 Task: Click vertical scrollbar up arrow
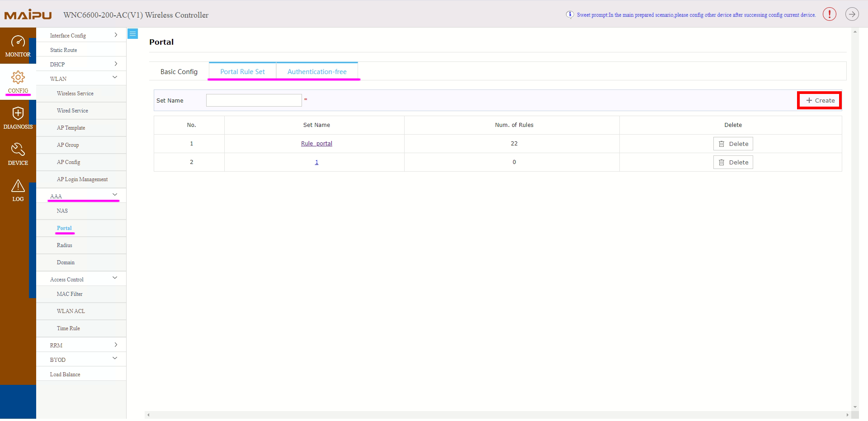[x=854, y=32]
